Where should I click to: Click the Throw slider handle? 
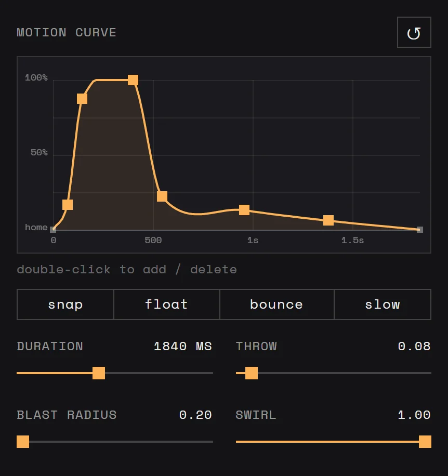point(252,373)
